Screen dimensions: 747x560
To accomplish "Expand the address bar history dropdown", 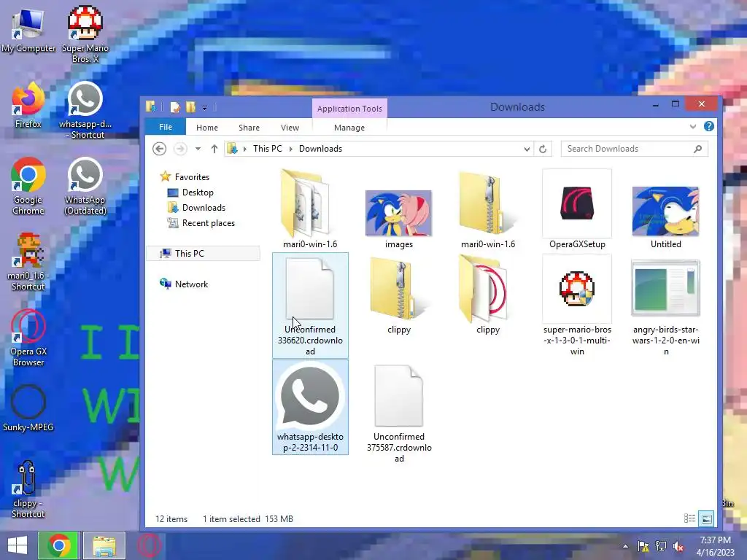I will [527, 149].
